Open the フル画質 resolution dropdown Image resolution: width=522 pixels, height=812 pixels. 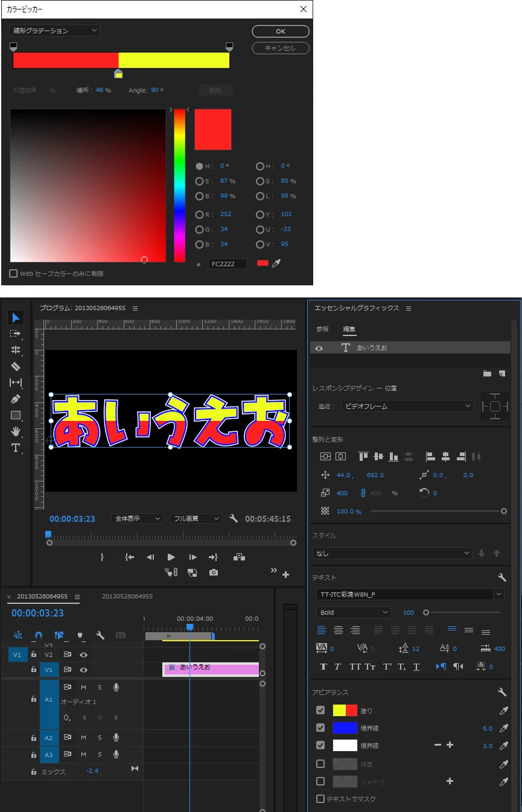coord(196,518)
